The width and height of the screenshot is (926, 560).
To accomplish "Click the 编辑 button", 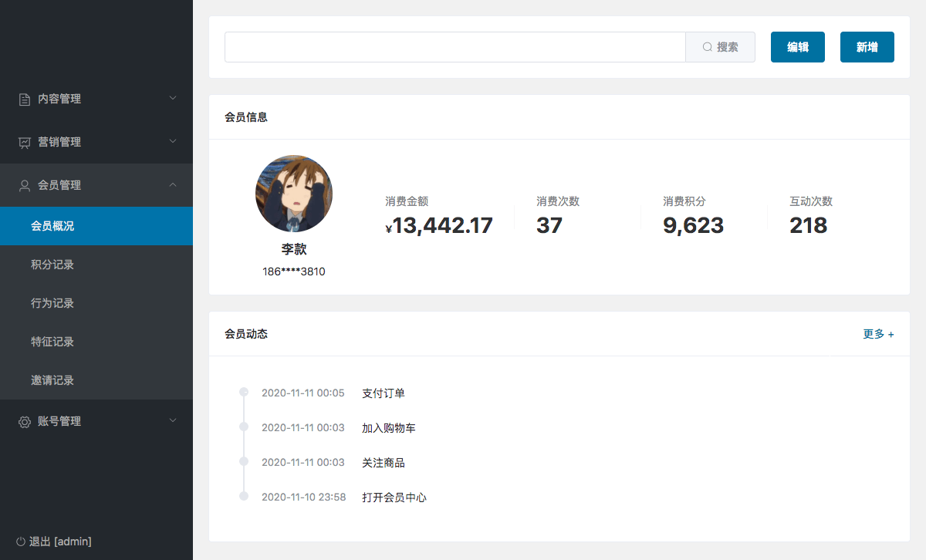I will (x=798, y=47).
